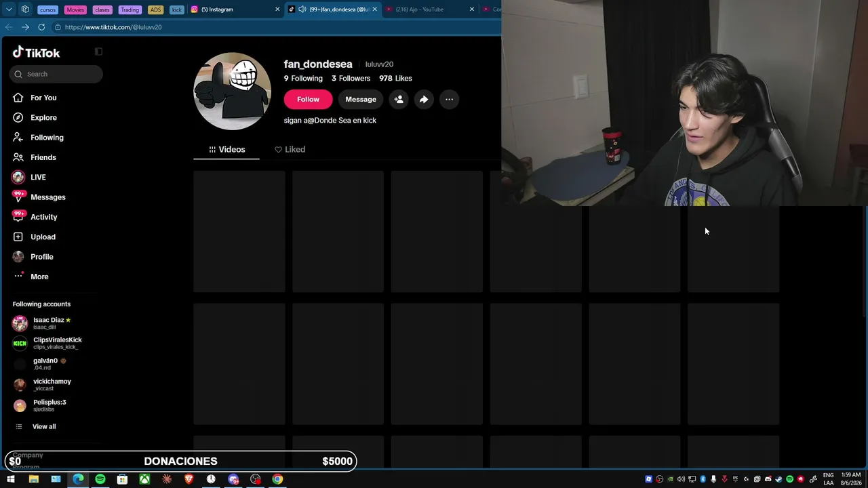Open the profile three-dots options menu

coord(449,99)
